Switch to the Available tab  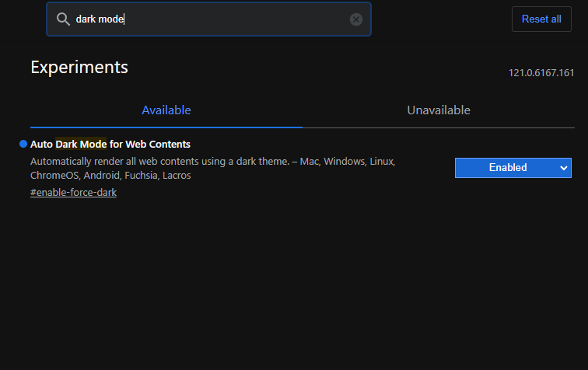click(166, 110)
